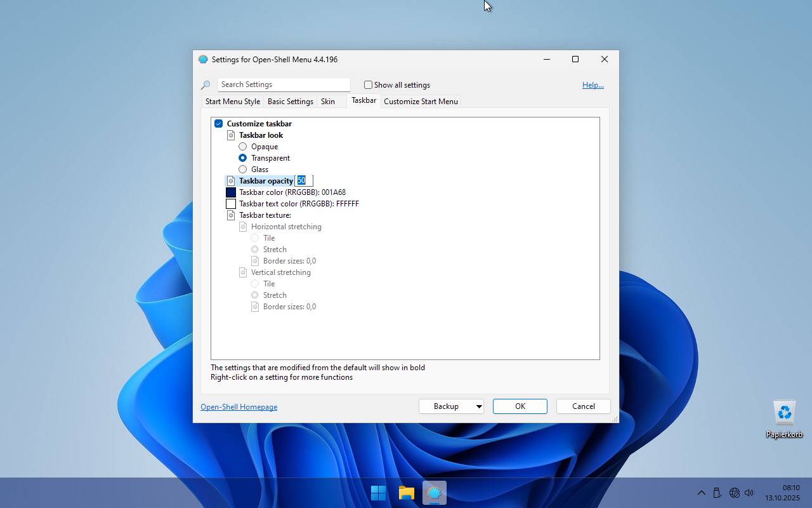Click the page icon next to Taskbar texture
812x508 pixels.
231,215
